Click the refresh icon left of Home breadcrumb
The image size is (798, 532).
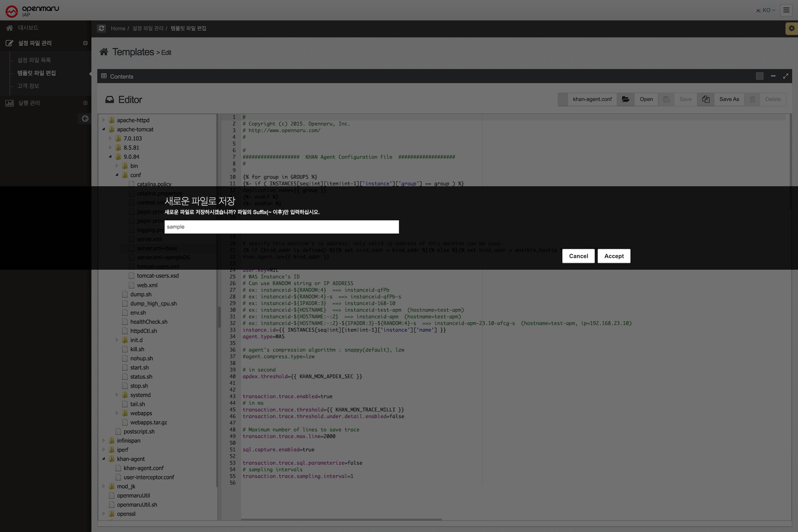tap(101, 28)
